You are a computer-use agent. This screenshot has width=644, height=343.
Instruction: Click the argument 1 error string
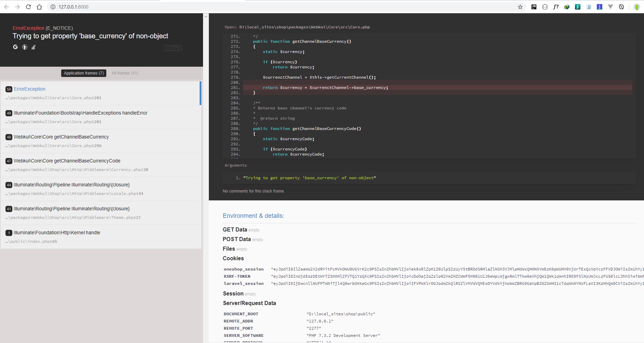[310, 178]
